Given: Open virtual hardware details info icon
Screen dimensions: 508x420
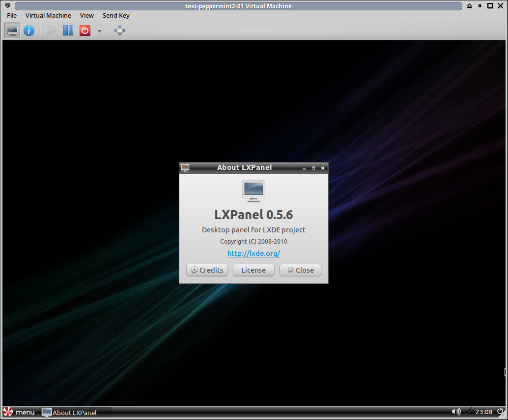Looking at the screenshot, I should coord(29,31).
